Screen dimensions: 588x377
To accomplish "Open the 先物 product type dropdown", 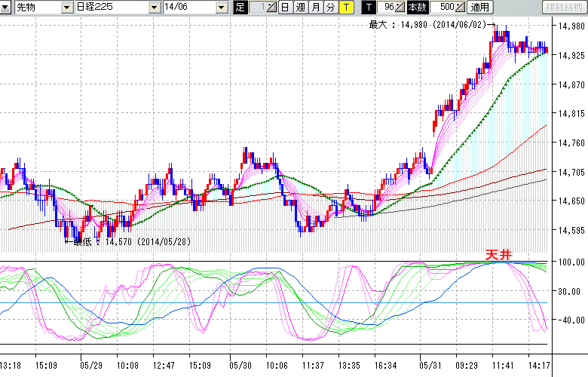I will [x=67, y=8].
